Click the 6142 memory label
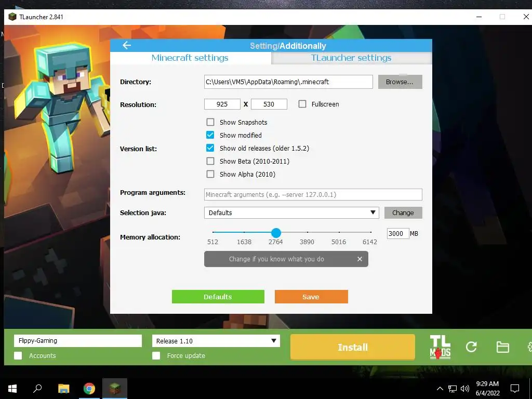 click(x=370, y=242)
